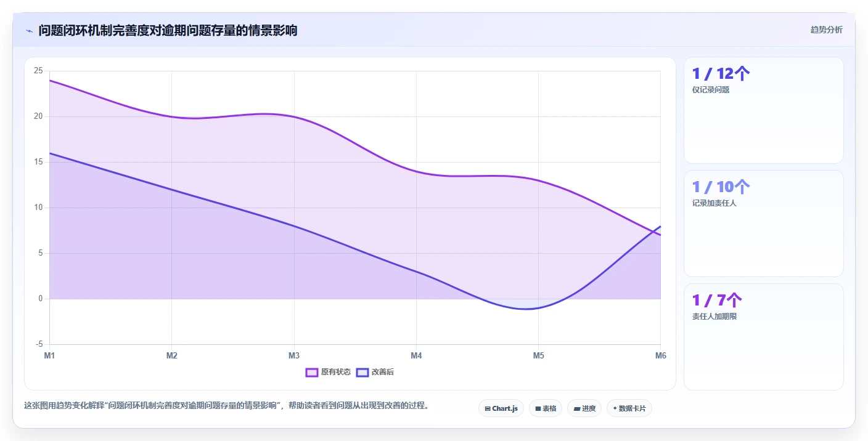Click the 改善后 line dip at M5
868x441 pixels.
[x=538, y=308]
